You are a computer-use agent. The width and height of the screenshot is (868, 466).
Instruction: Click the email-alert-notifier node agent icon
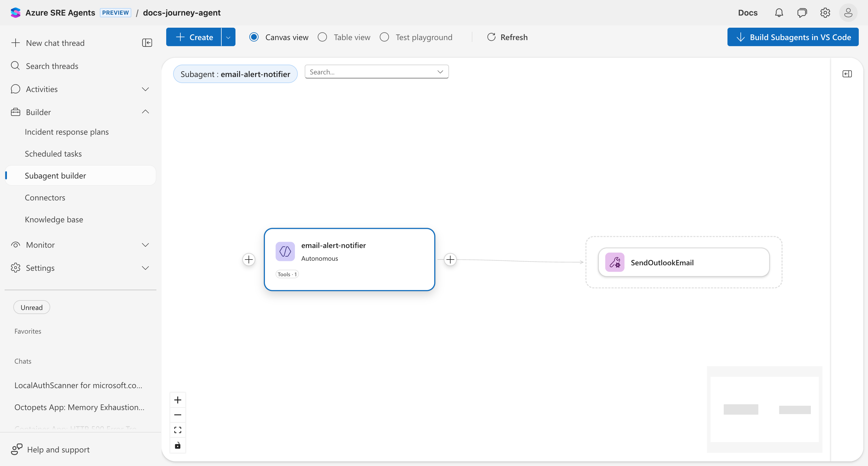(x=285, y=251)
